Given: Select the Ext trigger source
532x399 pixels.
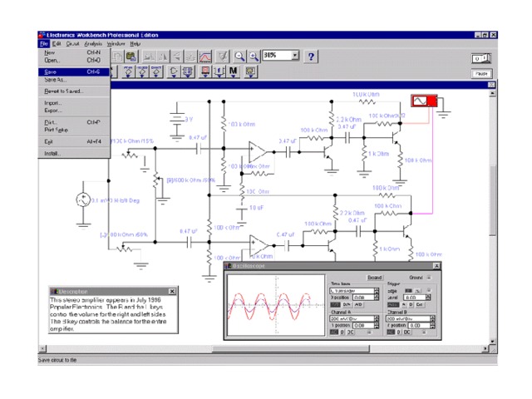Looking at the screenshot, I should click(419, 305).
